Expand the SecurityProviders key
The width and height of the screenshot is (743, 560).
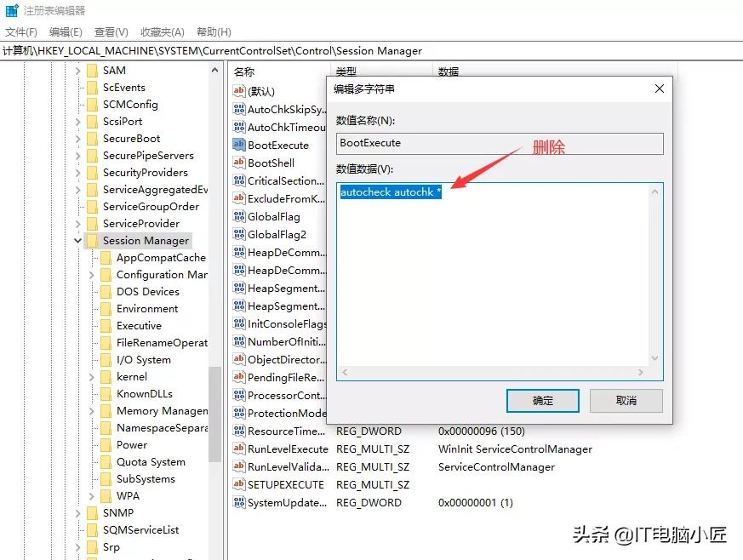[x=77, y=173]
